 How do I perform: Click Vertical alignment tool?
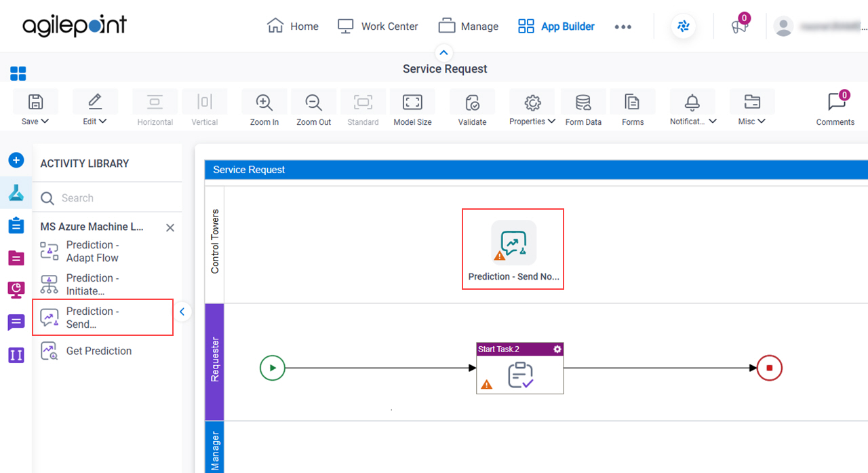pyautogui.click(x=205, y=109)
